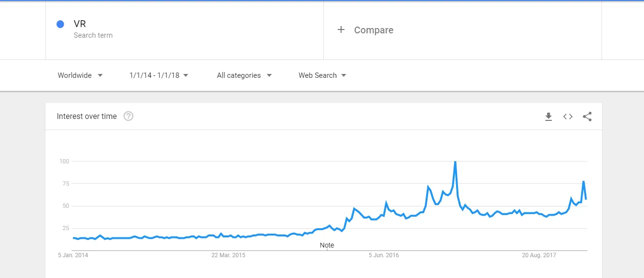The image size is (644, 278).
Task: Open the embed code icon
Action: (568, 117)
